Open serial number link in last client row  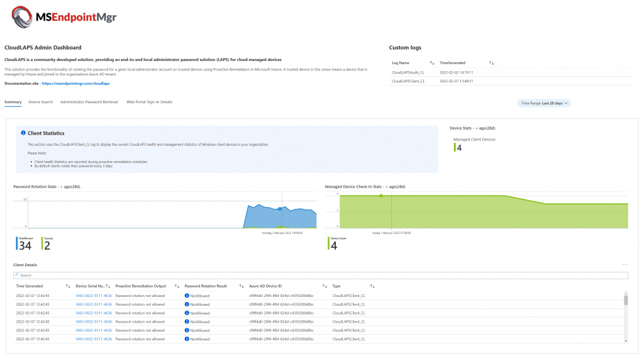[94, 339]
